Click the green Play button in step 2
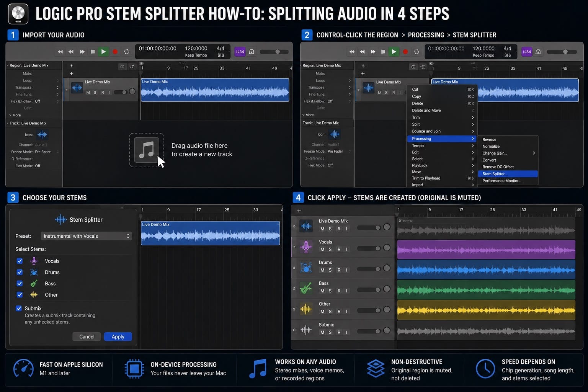The width and height of the screenshot is (588, 392). [x=394, y=52]
